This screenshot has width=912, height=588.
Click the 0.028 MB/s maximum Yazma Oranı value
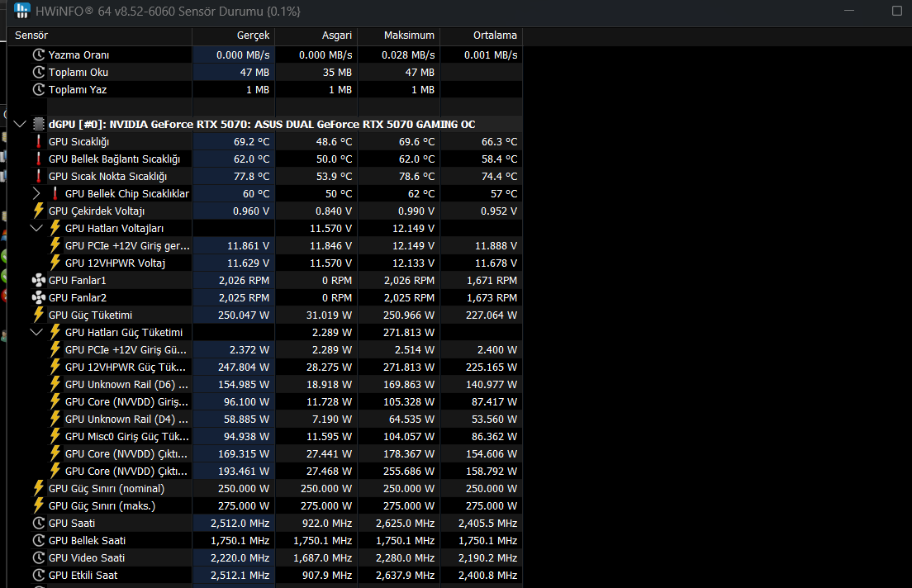[408, 55]
